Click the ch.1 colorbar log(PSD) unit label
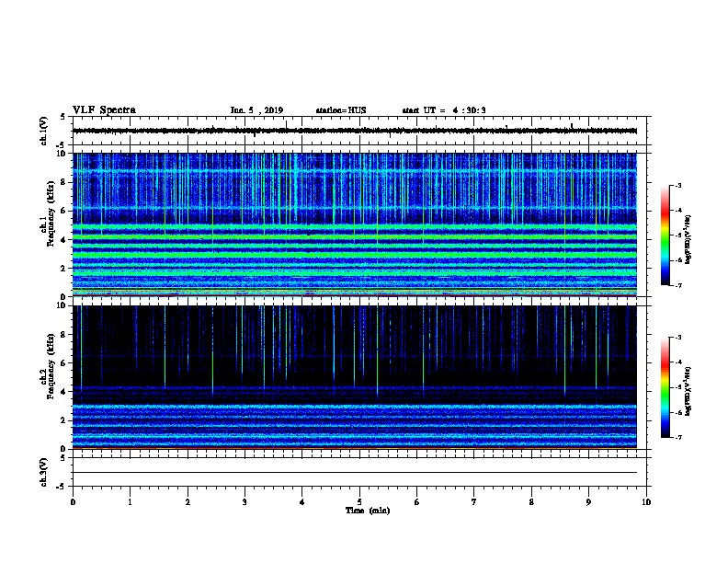This screenshot has width=728, height=563. point(688,239)
